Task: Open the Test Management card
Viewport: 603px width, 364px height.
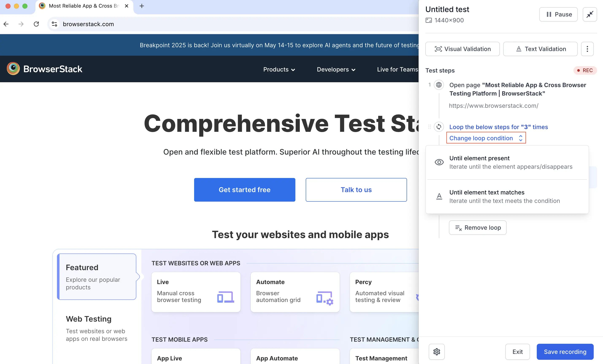Action: [384, 356]
